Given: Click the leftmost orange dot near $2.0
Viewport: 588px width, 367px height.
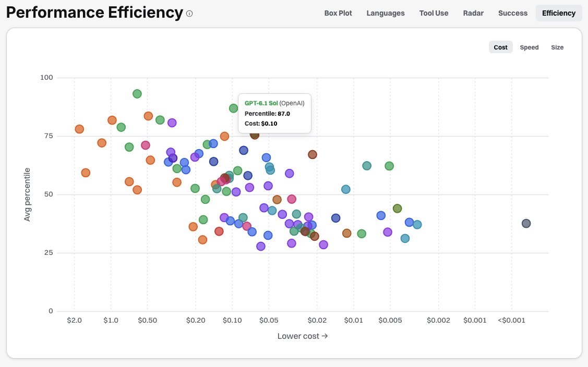Looking at the screenshot, I should pos(79,129).
